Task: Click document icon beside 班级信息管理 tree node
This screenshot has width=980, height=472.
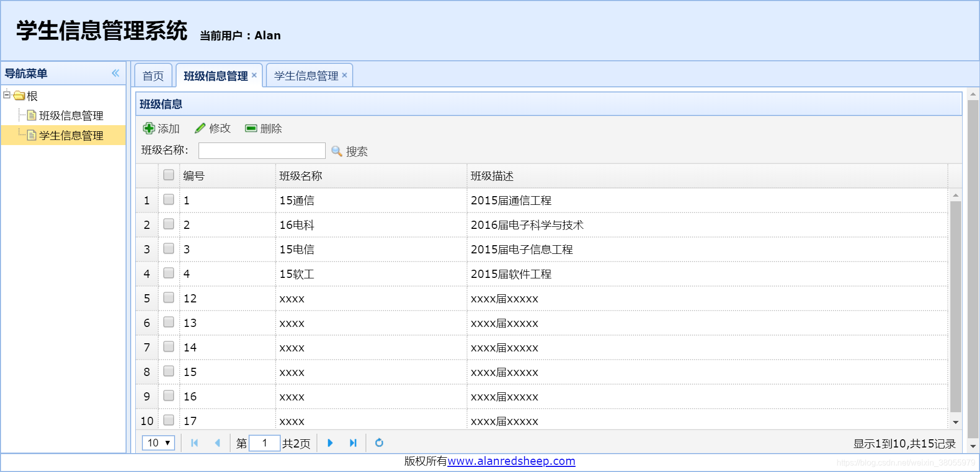Action: pyautogui.click(x=32, y=115)
